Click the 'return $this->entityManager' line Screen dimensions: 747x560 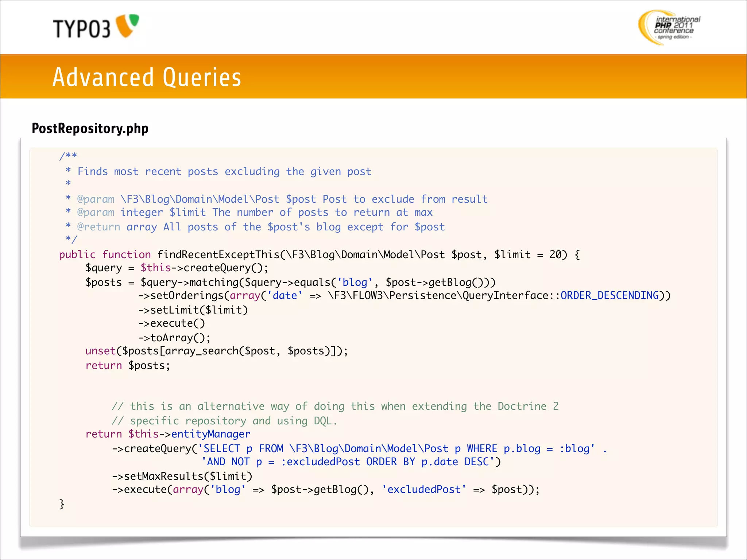(x=168, y=434)
